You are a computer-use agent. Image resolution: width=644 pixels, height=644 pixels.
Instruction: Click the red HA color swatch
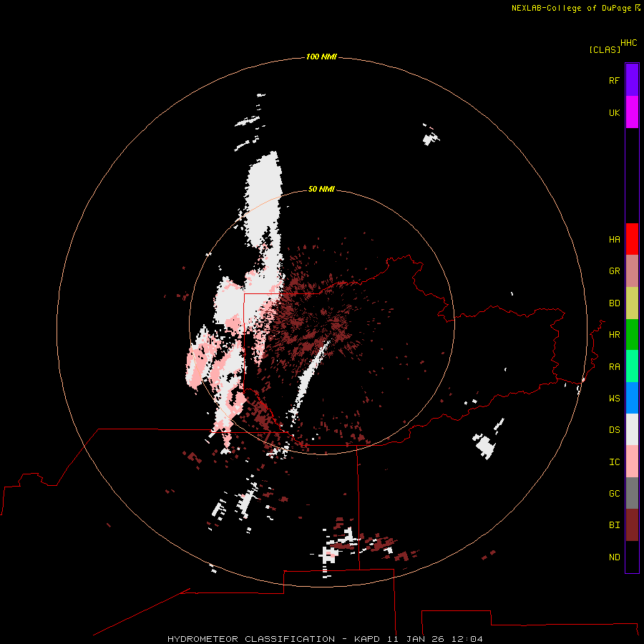tap(632, 239)
